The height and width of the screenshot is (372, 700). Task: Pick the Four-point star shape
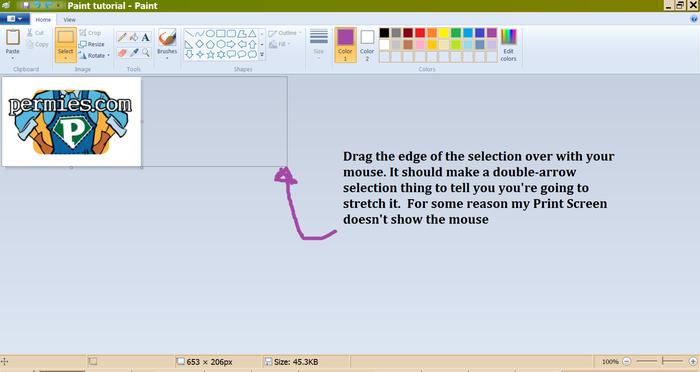point(200,54)
